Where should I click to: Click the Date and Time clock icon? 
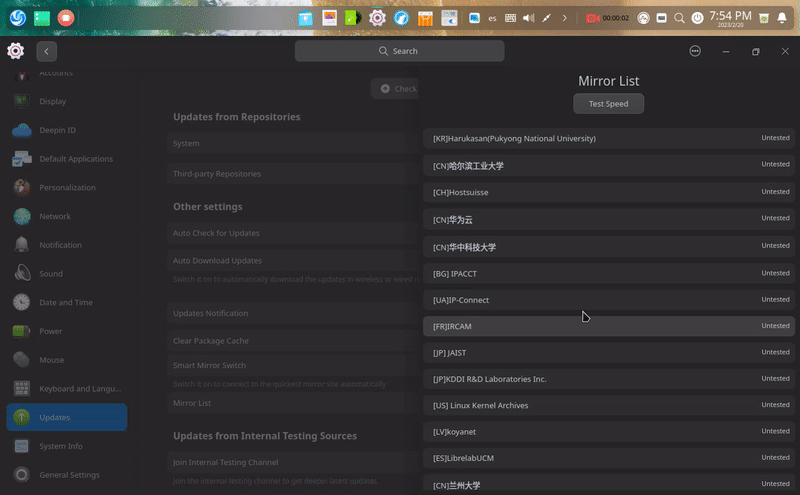tap(21, 302)
